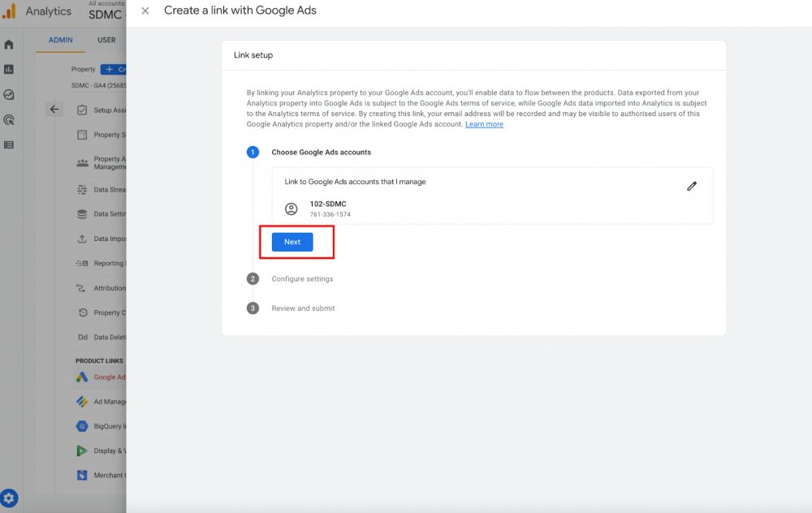The height and width of the screenshot is (513, 812).
Task: Open Attribution Settings icon
Action: [x=80, y=288]
